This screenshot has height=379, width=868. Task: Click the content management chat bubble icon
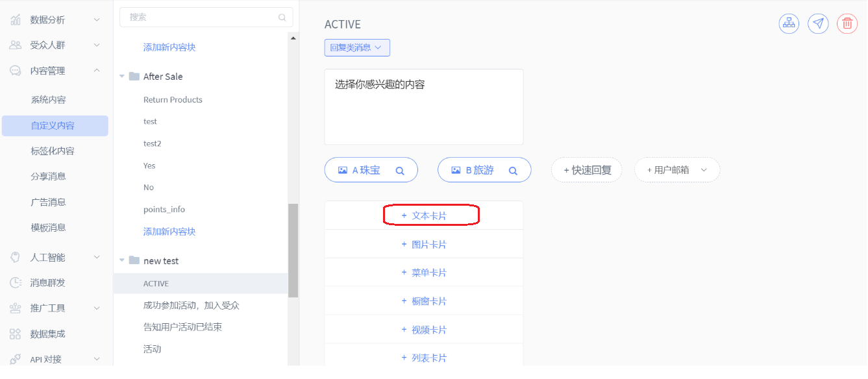[15, 71]
